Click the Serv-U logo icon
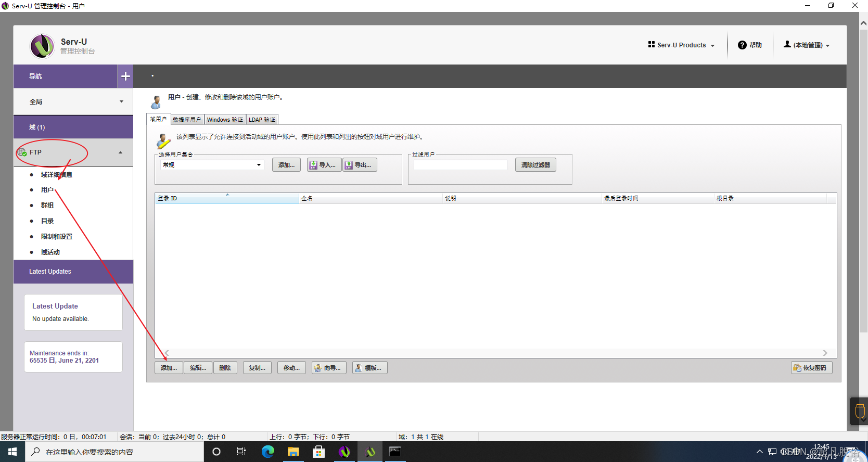 (42, 46)
